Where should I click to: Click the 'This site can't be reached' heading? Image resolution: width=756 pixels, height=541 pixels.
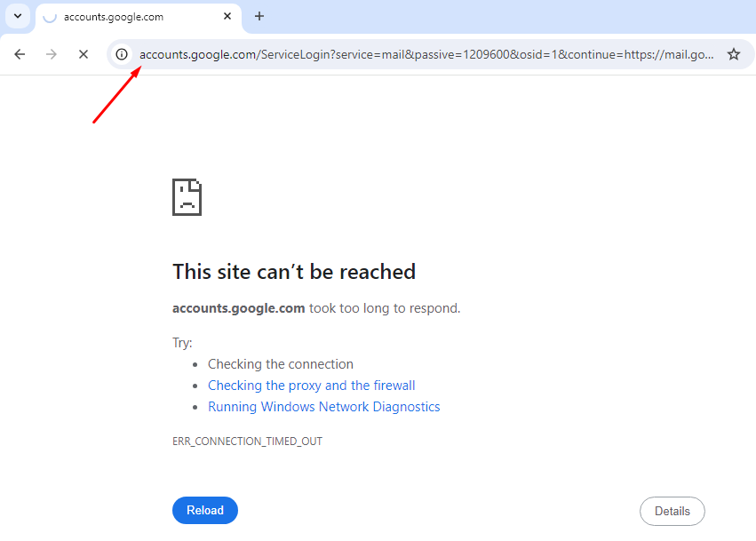click(x=294, y=271)
